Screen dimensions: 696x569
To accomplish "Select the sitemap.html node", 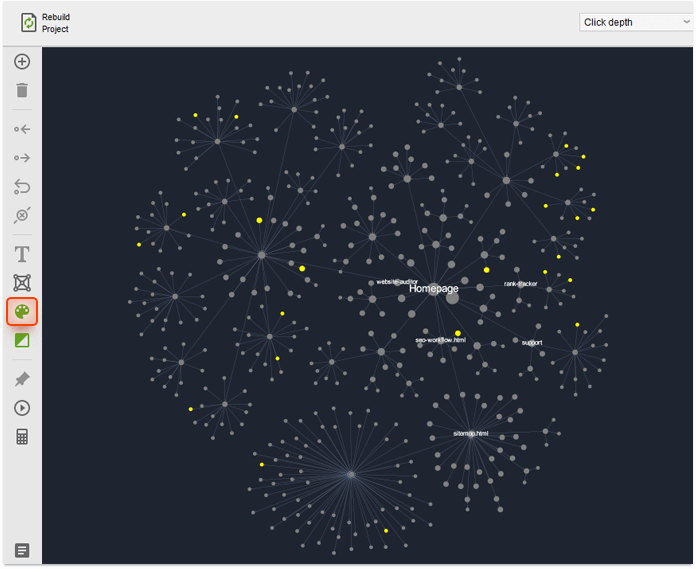I will [x=470, y=442].
